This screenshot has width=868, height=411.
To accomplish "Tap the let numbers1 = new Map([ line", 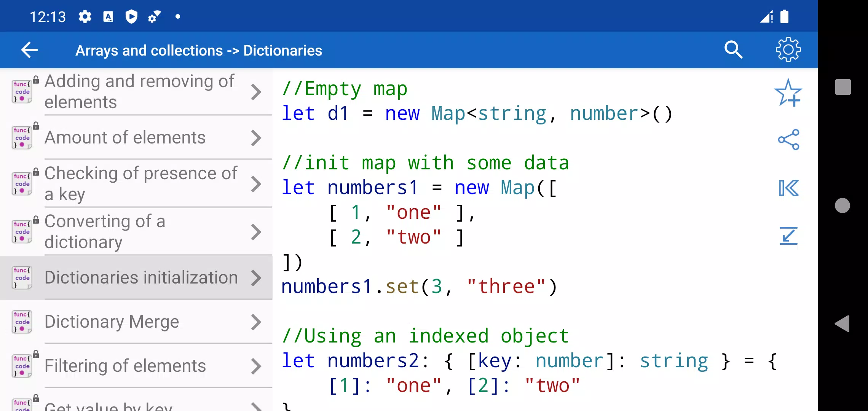I will [x=419, y=188].
